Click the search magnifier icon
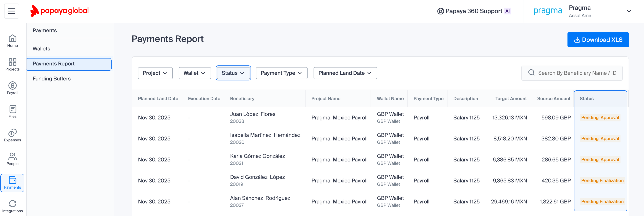 click(531, 73)
